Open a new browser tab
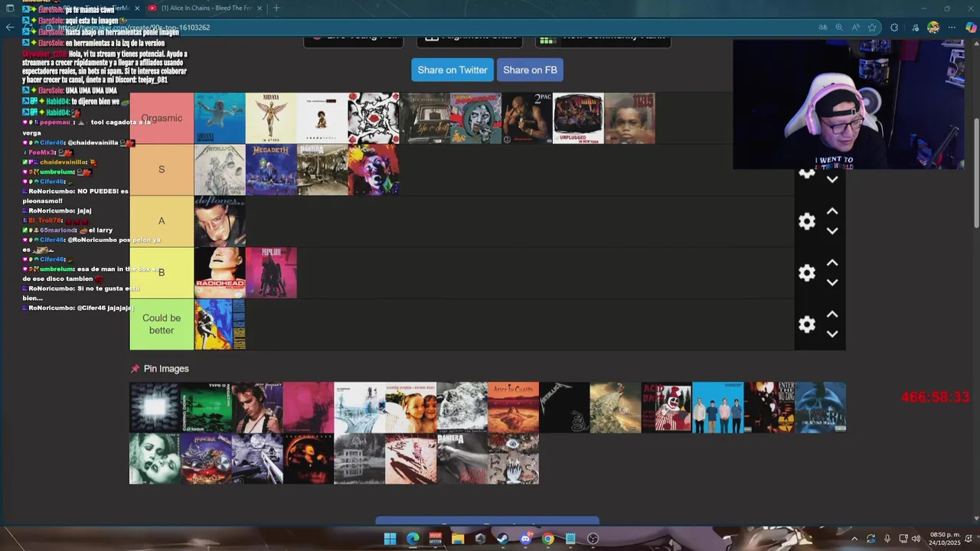This screenshot has width=980, height=551. 276,8
